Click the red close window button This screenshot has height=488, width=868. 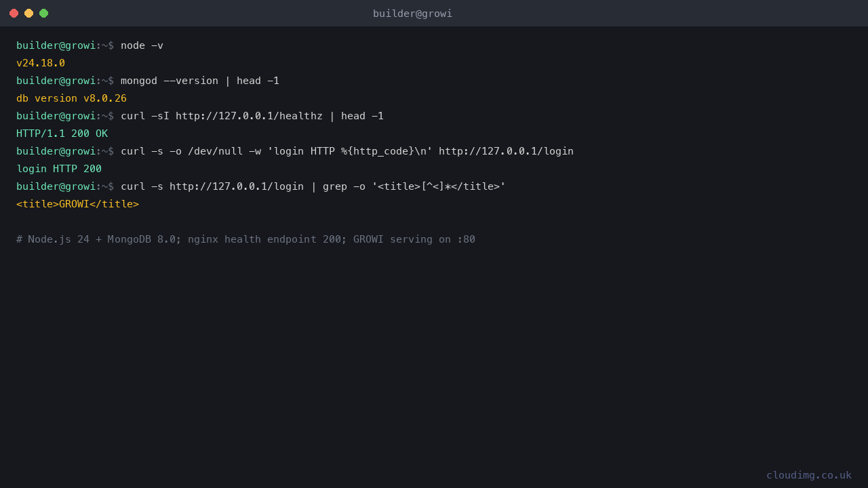click(x=14, y=13)
